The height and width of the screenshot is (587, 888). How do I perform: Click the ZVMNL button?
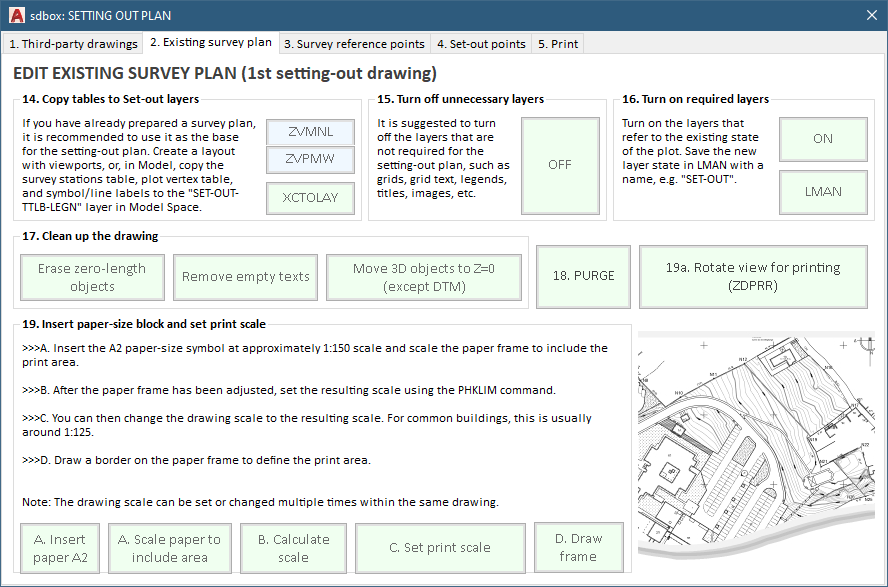[x=310, y=132]
